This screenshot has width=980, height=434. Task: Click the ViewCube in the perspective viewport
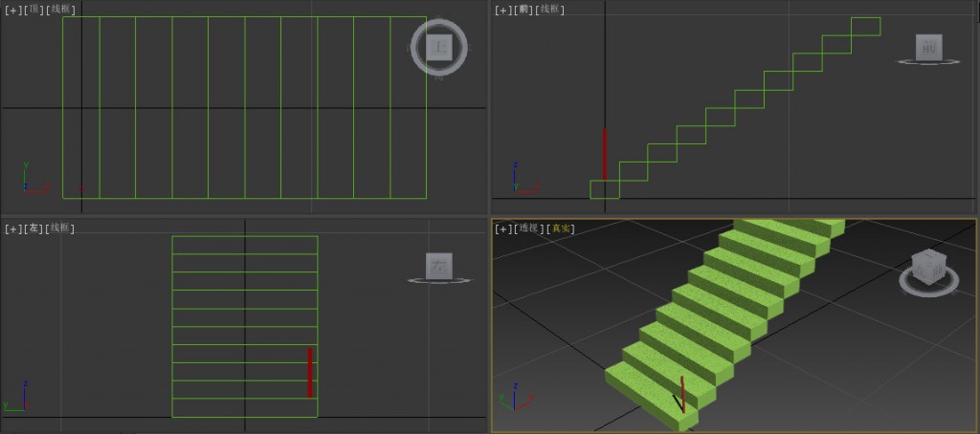tap(927, 266)
